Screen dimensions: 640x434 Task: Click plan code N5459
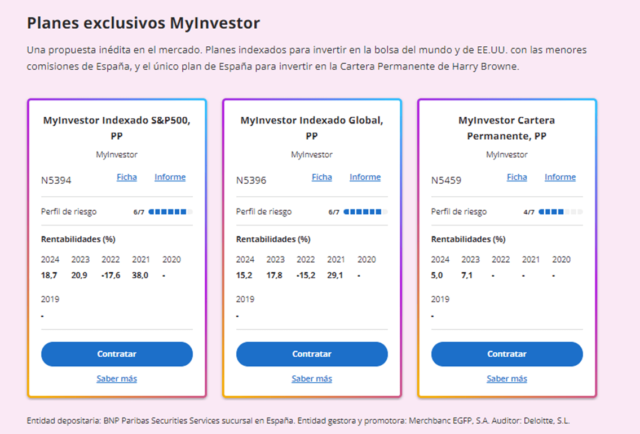(x=446, y=180)
